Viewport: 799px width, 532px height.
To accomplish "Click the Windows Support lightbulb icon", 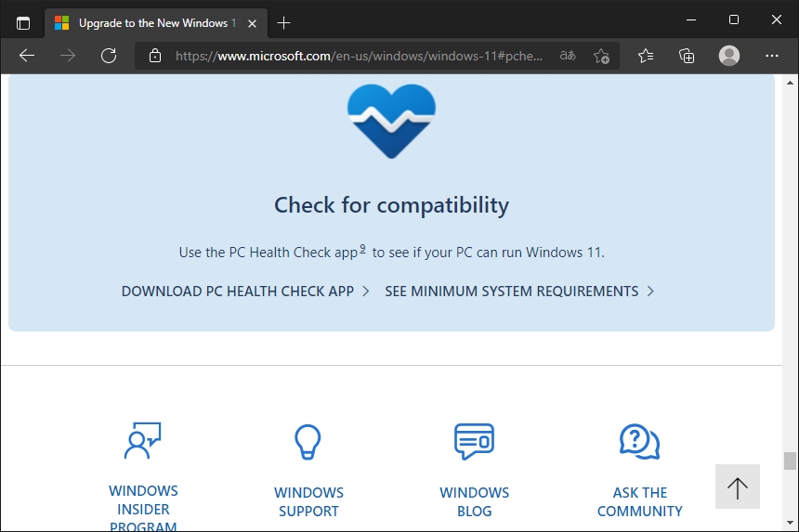I will tap(308, 442).
